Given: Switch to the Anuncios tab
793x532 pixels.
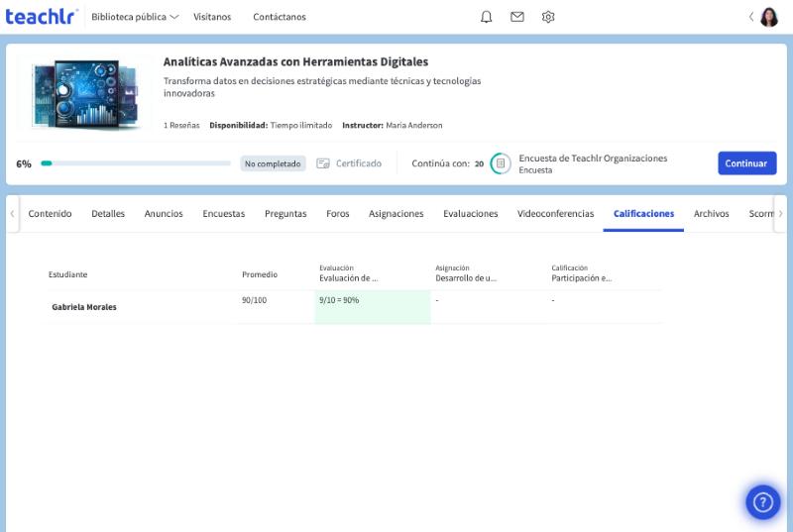Looking at the screenshot, I should click(x=164, y=214).
